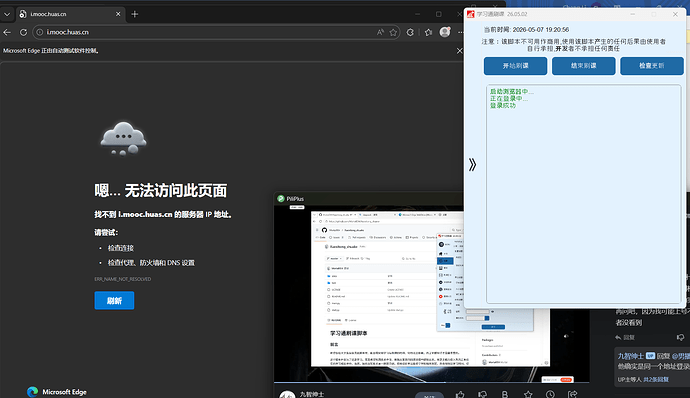Screen dimensions: 690x398
Task: Click the 检查更新 button
Action: (652, 66)
